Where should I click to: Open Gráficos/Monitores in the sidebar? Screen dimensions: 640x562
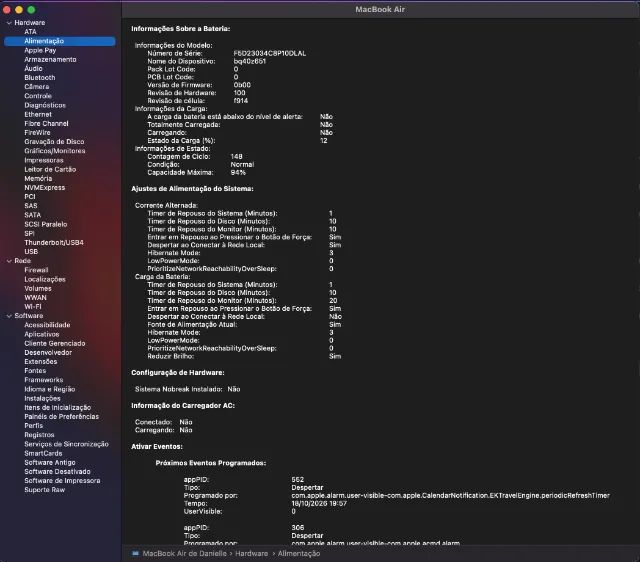[x=55, y=151]
